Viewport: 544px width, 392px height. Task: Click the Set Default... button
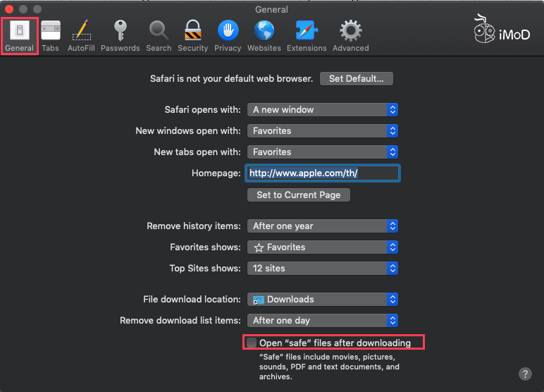tap(357, 79)
